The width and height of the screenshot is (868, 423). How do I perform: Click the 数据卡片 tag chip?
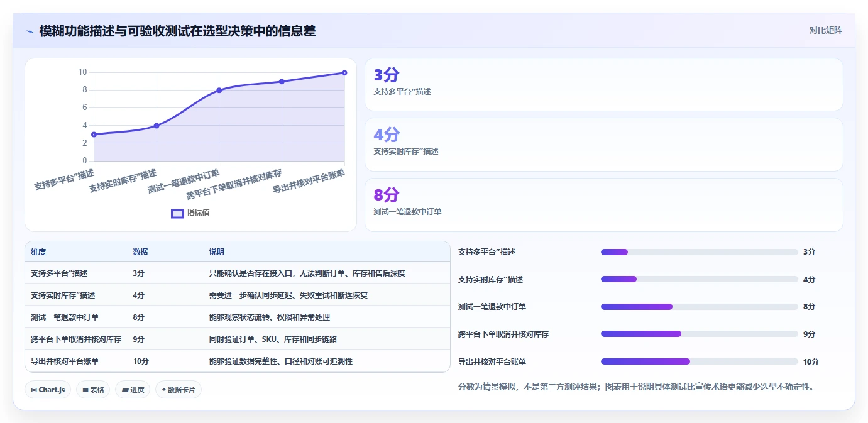(x=179, y=390)
